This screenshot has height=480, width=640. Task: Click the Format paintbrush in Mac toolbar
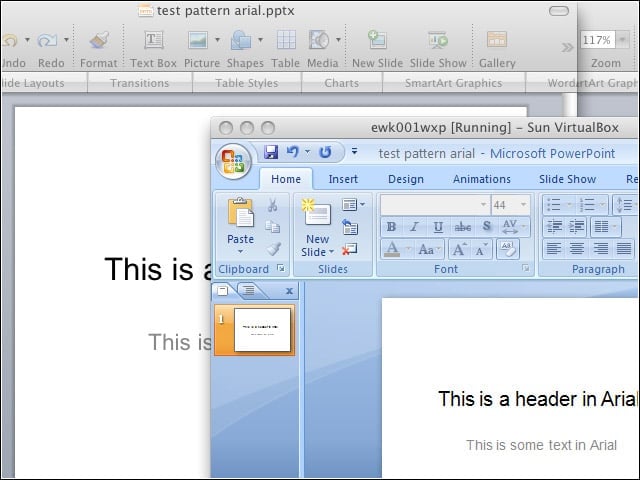point(99,40)
